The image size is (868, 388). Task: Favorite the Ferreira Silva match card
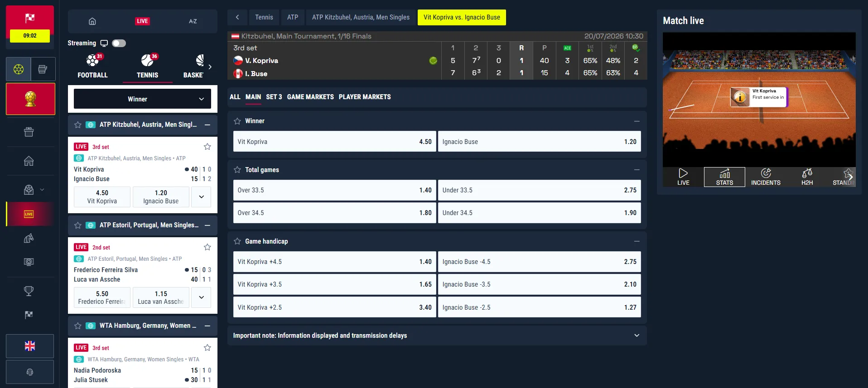coord(207,247)
